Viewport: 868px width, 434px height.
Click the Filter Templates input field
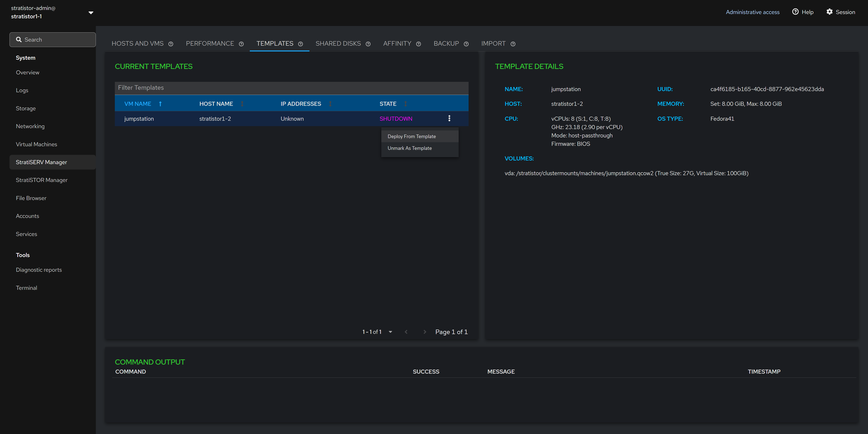click(291, 88)
